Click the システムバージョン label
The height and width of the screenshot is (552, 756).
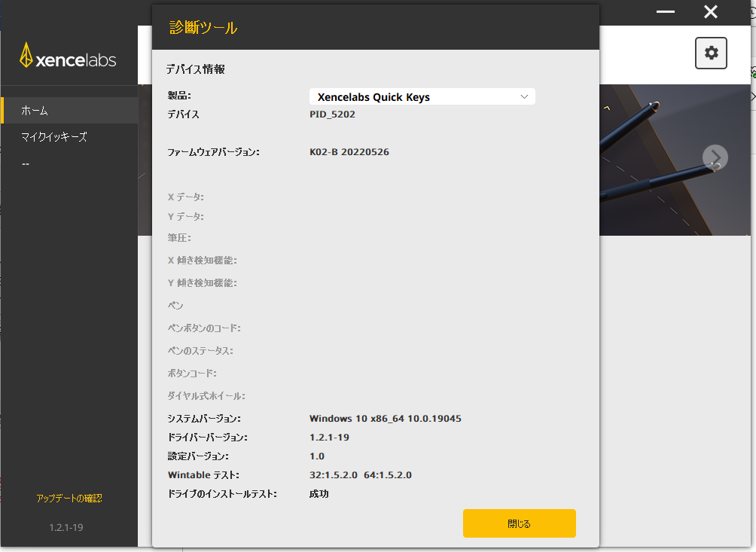click(204, 419)
